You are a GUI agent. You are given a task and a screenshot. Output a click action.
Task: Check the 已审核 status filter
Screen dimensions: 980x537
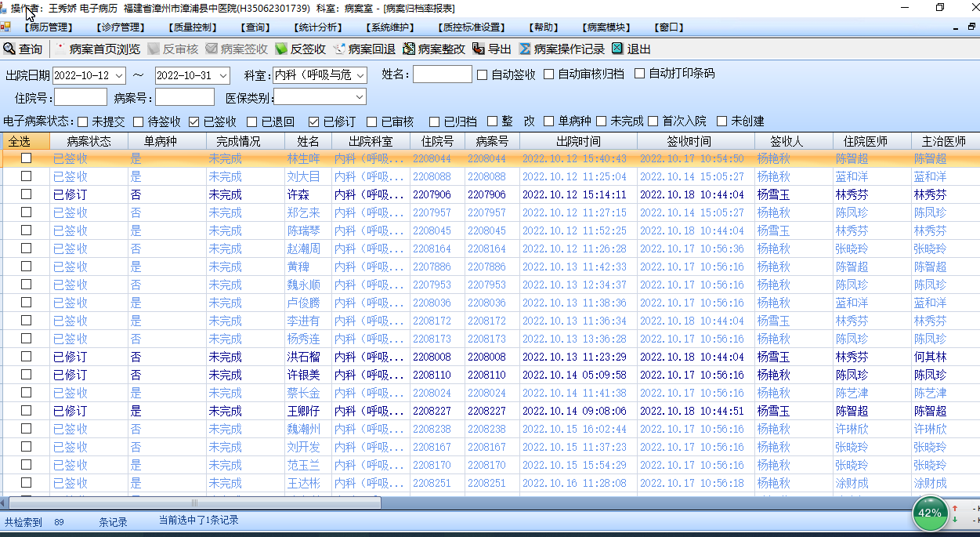(371, 122)
